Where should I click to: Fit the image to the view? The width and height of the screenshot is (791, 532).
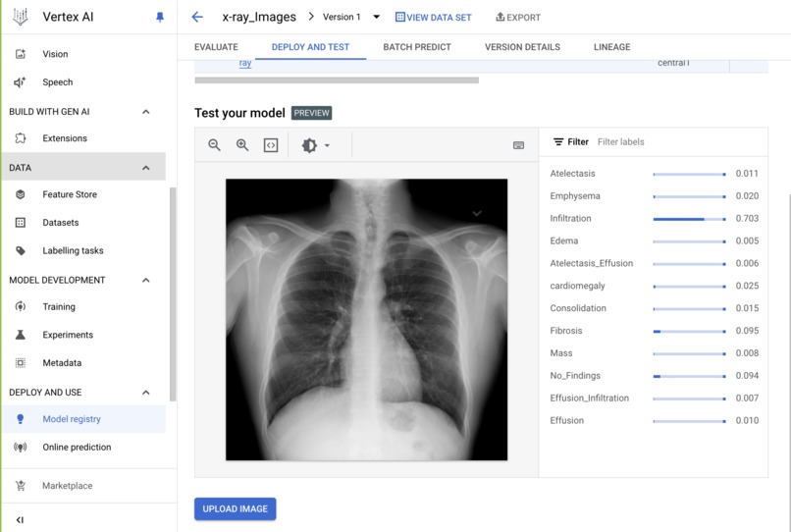point(271,145)
